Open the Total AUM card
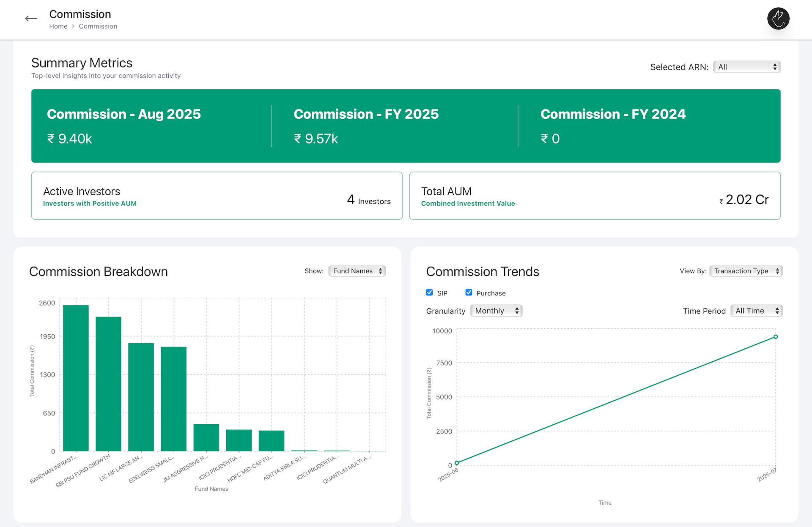 click(595, 196)
